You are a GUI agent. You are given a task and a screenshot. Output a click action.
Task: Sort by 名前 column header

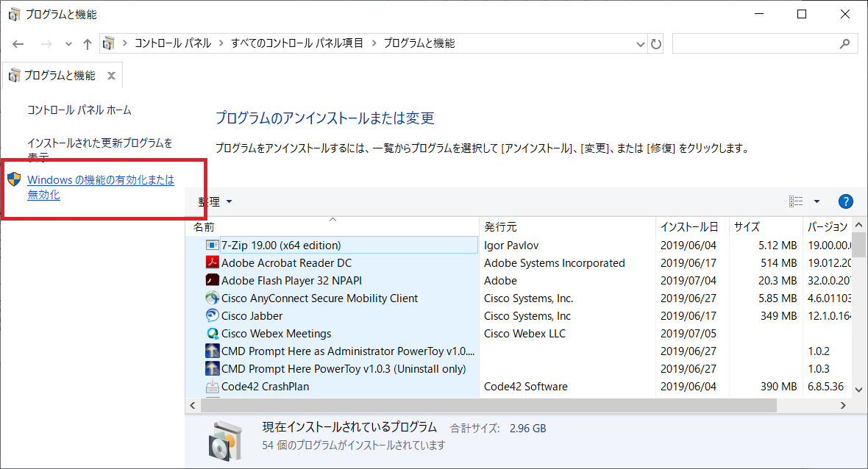click(x=332, y=226)
